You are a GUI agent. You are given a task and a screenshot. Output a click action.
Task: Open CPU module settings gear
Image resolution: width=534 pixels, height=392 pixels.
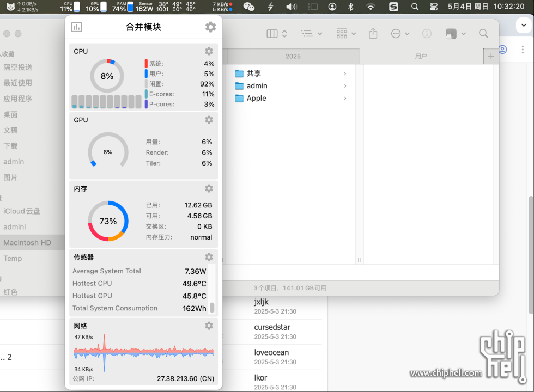(209, 51)
